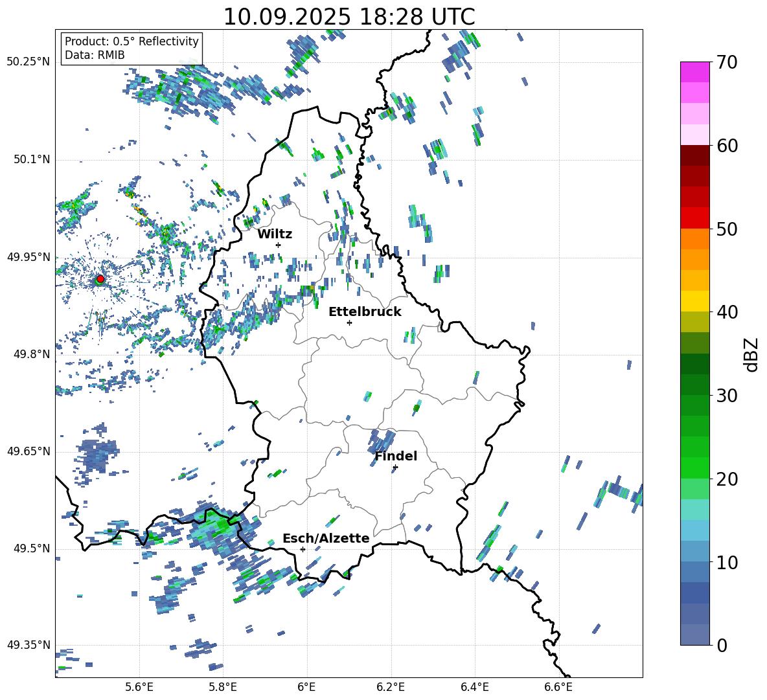Screen dimensions: 767x700
Task: Click the orange colorbar segment just above 50
Action: tap(695, 239)
